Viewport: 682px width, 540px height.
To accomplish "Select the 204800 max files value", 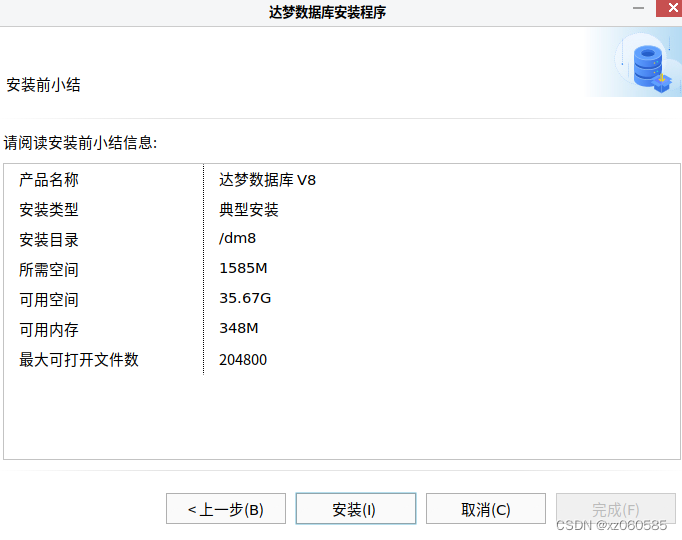I will click(243, 360).
